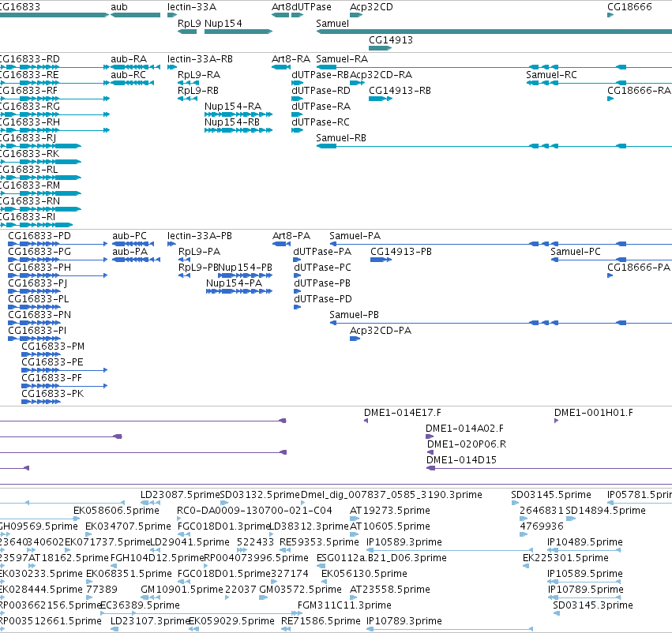Open the Nup154-RB transcript
672x633 pixels.
[x=232, y=122]
